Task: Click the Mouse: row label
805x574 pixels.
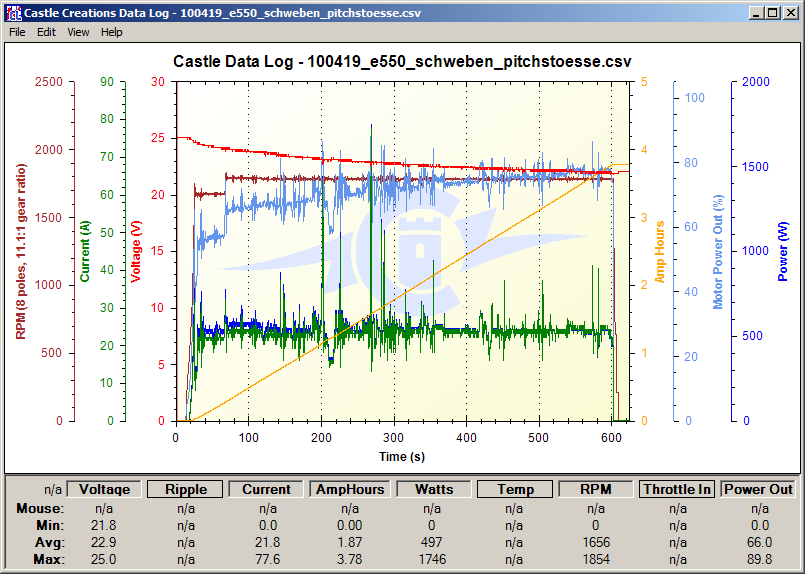Action: click(x=40, y=508)
